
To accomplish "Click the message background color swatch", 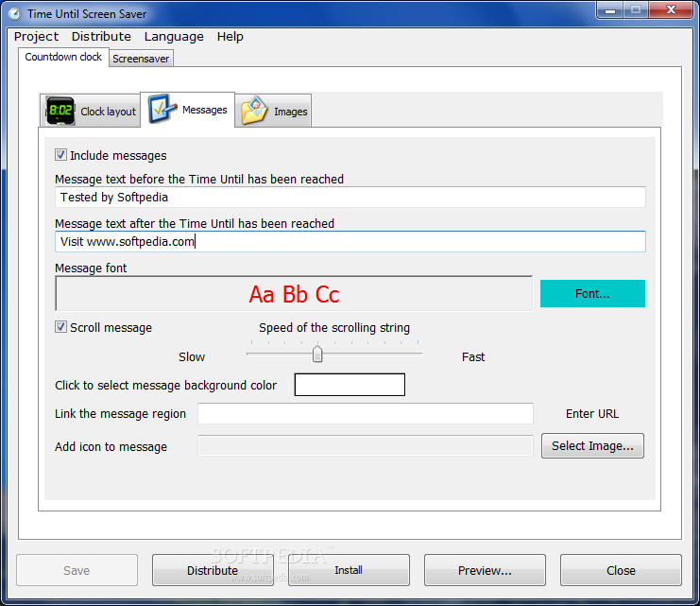I will [x=350, y=385].
